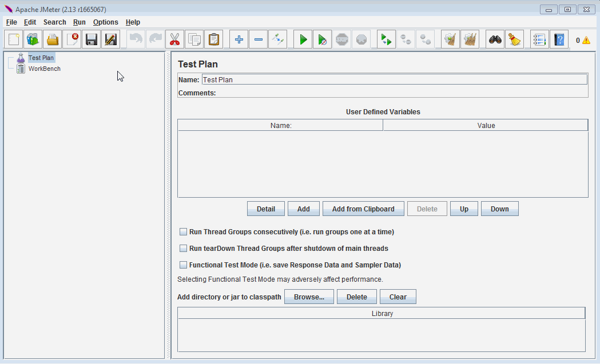Open the Run menu
This screenshot has width=600, height=364.
pyautogui.click(x=79, y=22)
